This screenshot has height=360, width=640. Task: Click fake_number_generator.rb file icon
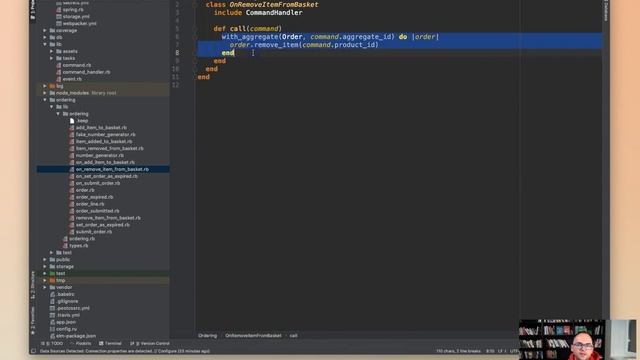coord(72,135)
